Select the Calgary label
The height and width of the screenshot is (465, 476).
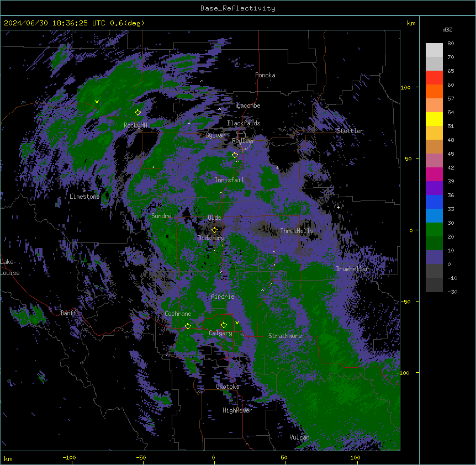click(x=220, y=333)
